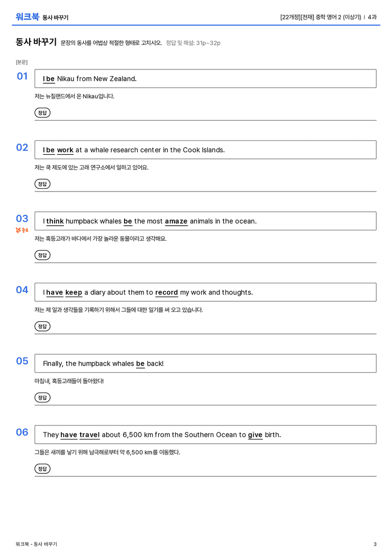This screenshot has height=555, width=392.
Task: Click the [본문] section label
Action: pos(21,62)
